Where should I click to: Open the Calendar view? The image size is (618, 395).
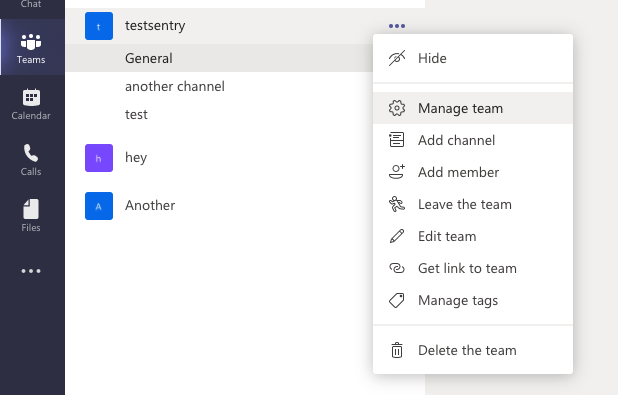tap(31, 104)
